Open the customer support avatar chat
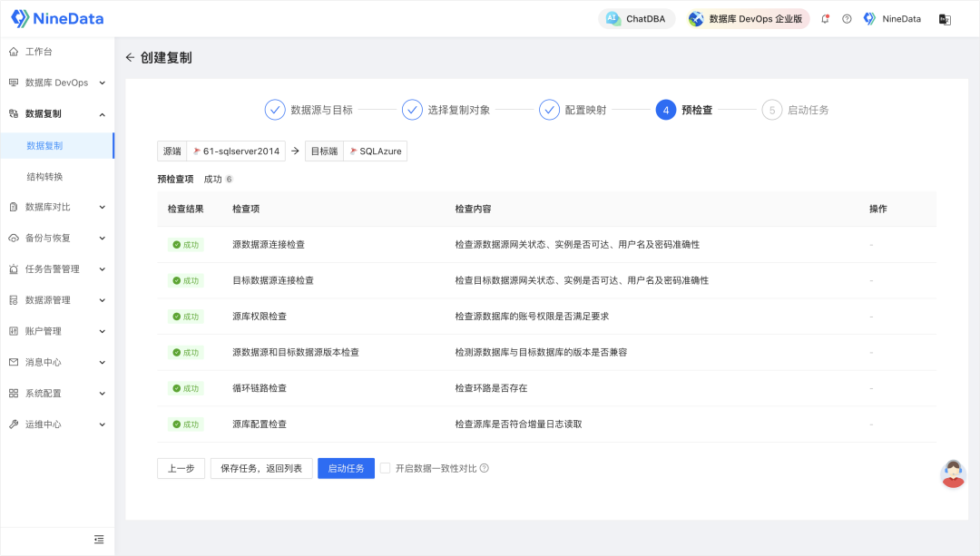 pyautogui.click(x=953, y=473)
